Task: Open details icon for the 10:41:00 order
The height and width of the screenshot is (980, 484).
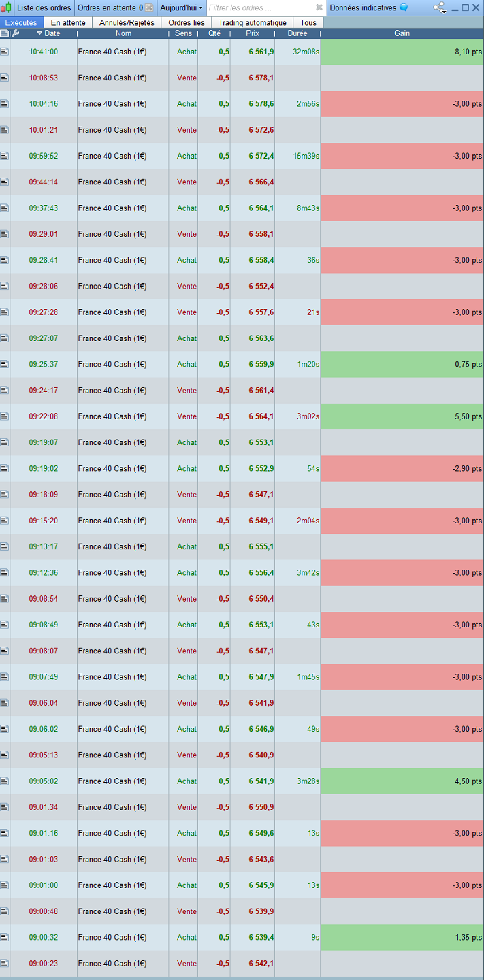Action: coord(5,52)
